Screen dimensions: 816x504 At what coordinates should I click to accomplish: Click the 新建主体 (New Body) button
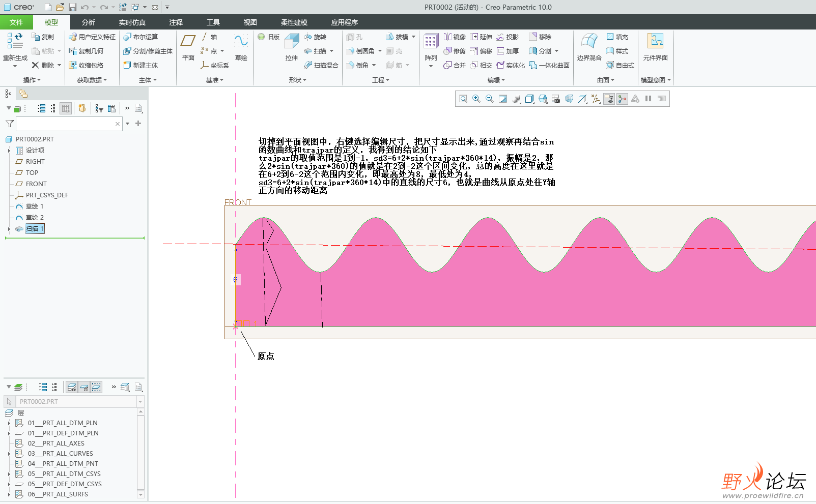pyautogui.click(x=140, y=65)
